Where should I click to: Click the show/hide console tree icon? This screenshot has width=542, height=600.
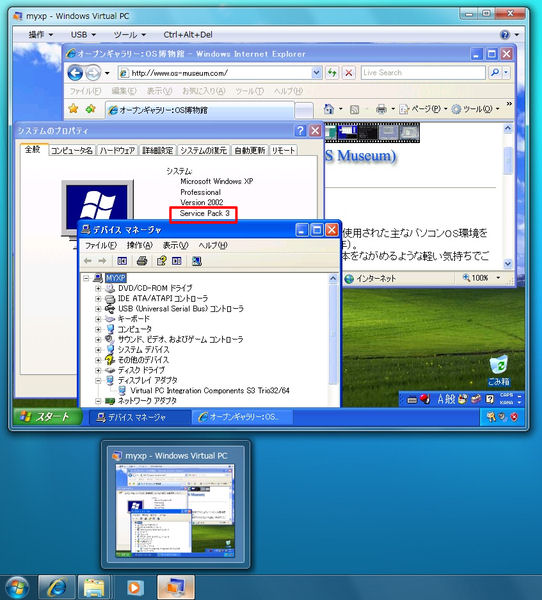pos(122,261)
